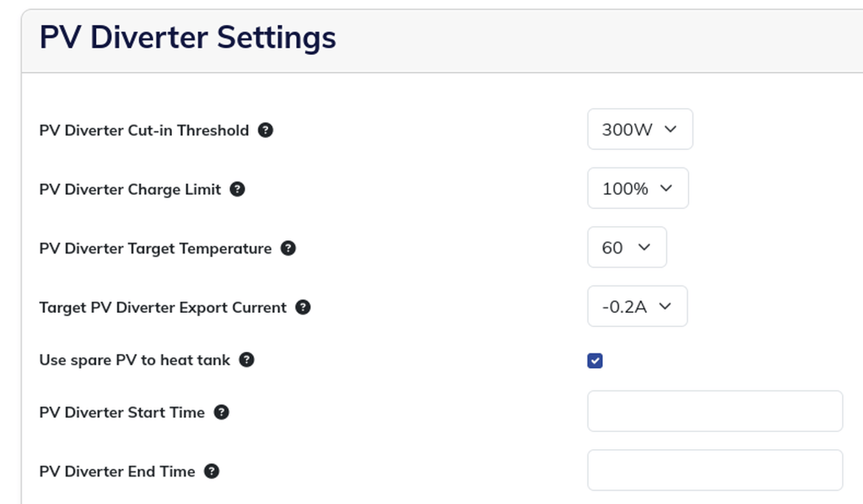Click the Use spare PV to heat tank label

(135, 360)
